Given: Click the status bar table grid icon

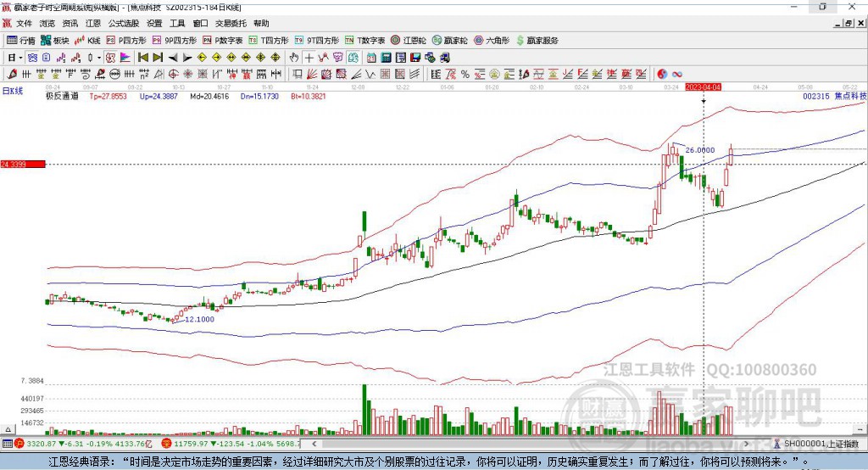Looking at the screenshot, I should click(x=7, y=444).
